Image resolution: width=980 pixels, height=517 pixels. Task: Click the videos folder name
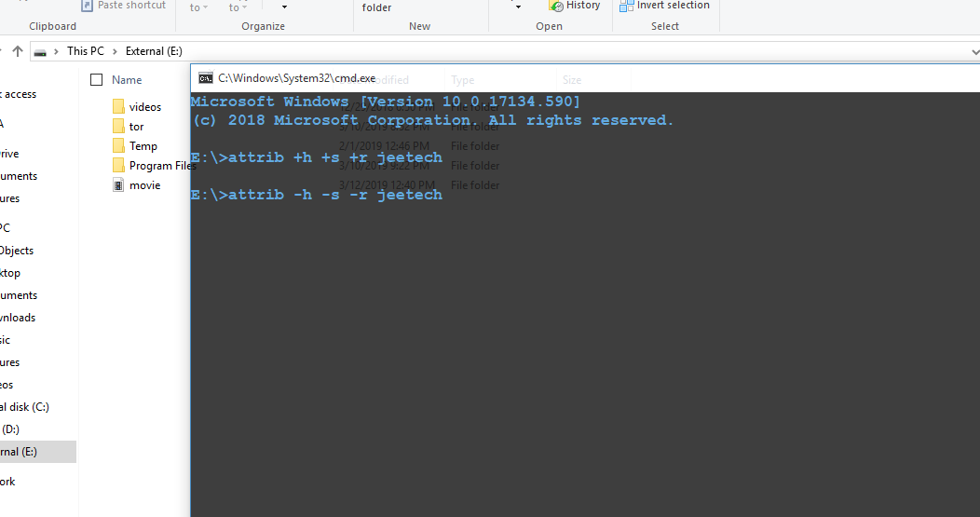pos(145,107)
